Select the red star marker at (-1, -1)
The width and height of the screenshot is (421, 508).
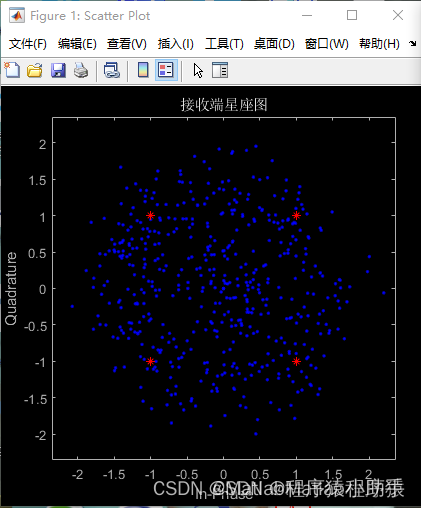click(150, 361)
